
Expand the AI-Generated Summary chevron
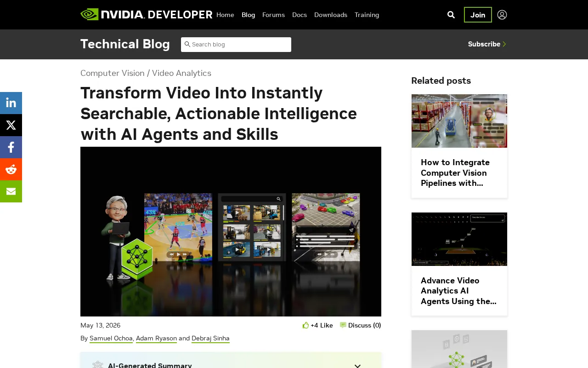pos(357,366)
